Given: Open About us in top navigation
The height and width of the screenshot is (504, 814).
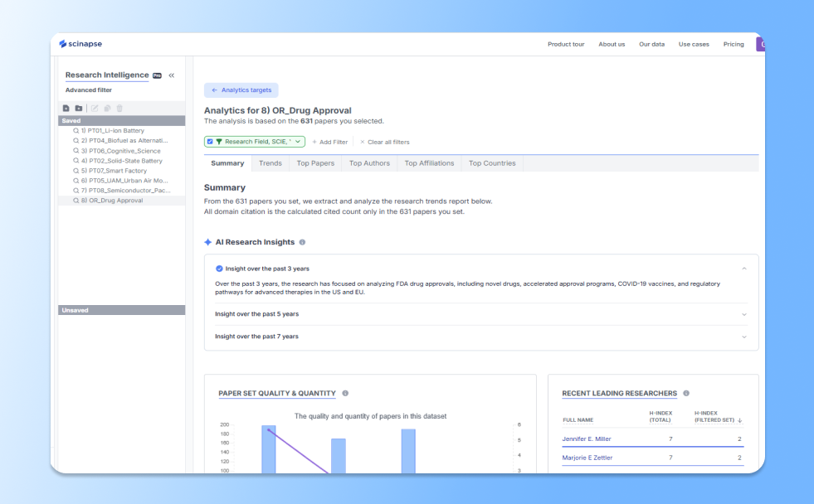Looking at the screenshot, I should coord(612,45).
